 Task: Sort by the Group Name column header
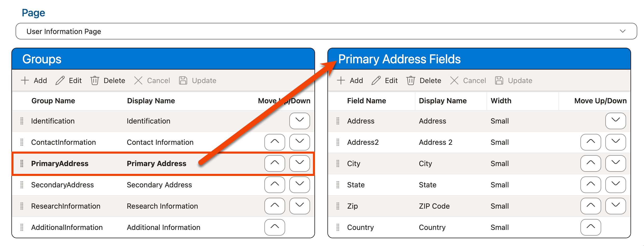coord(53,101)
